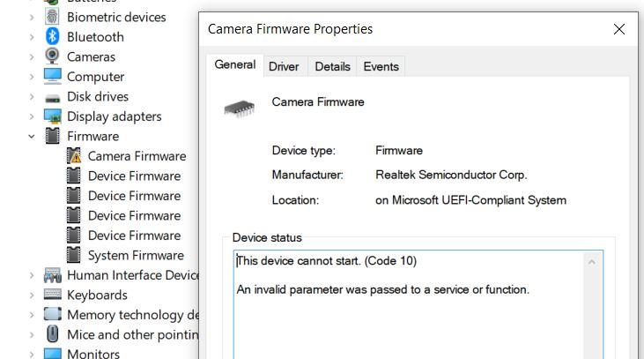Click the System Firmware chip icon

(74, 256)
